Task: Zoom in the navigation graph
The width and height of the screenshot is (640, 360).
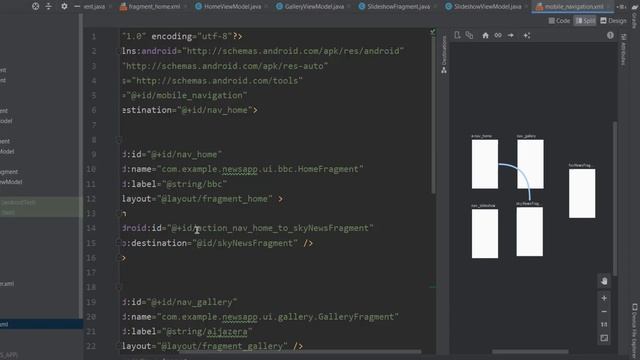Action: (604, 298)
